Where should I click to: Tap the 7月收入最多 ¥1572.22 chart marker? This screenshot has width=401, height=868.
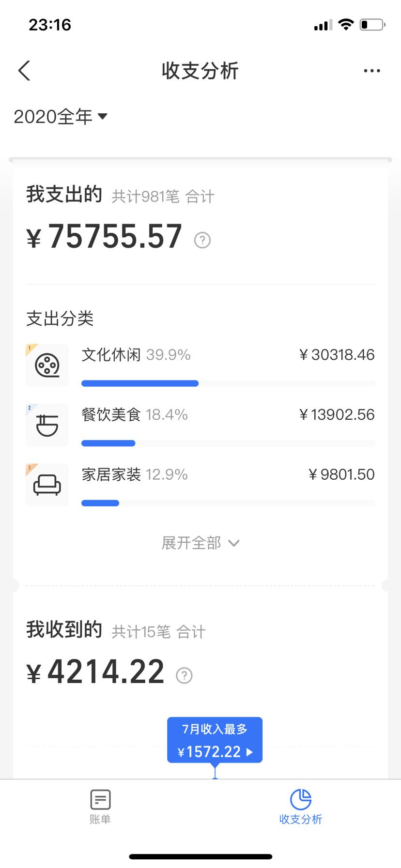pos(215,740)
